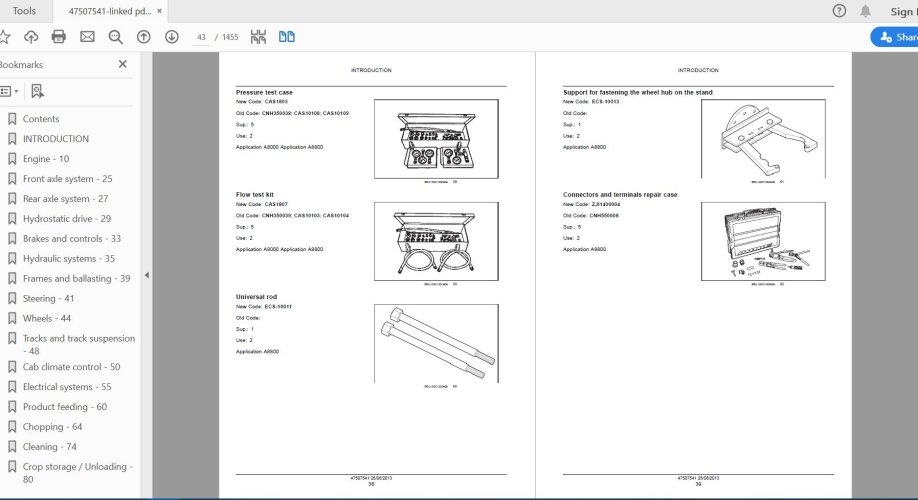Click the wheel hub support illustration
The height and width of the screenshot is (500, 918).
[763, 139]
